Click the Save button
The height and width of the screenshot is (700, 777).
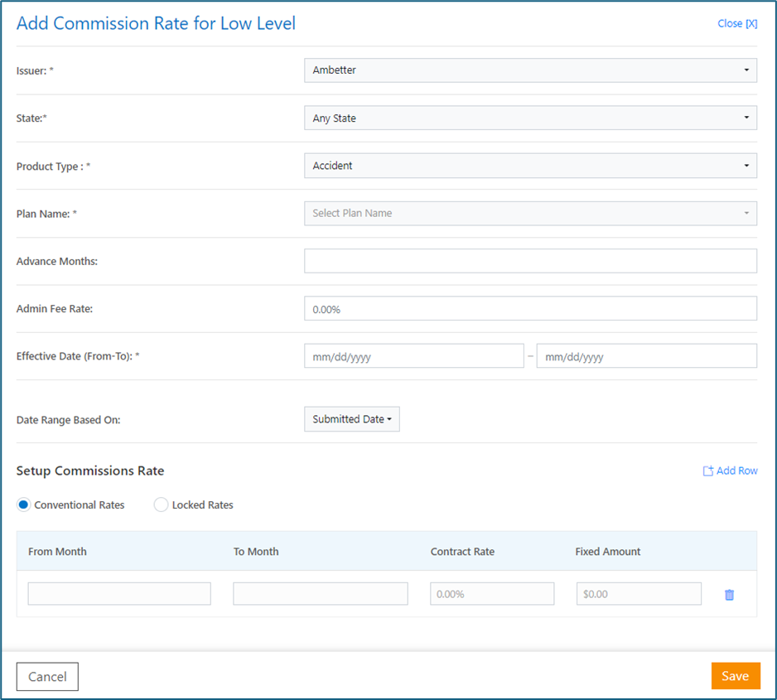point(736,676)
